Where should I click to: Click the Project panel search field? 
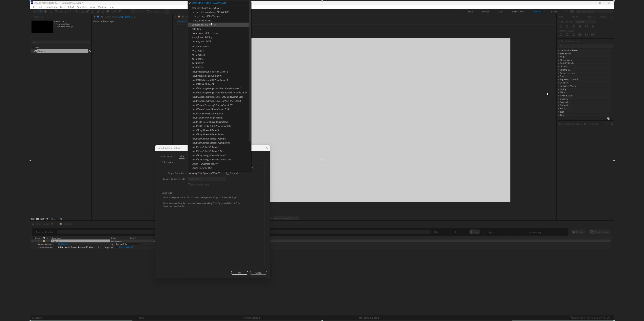(61, 43)
